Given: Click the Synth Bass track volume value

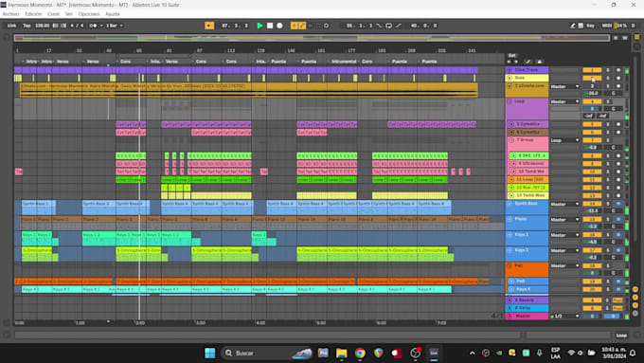Looking at the screenshot, I should tap(592, 211).
